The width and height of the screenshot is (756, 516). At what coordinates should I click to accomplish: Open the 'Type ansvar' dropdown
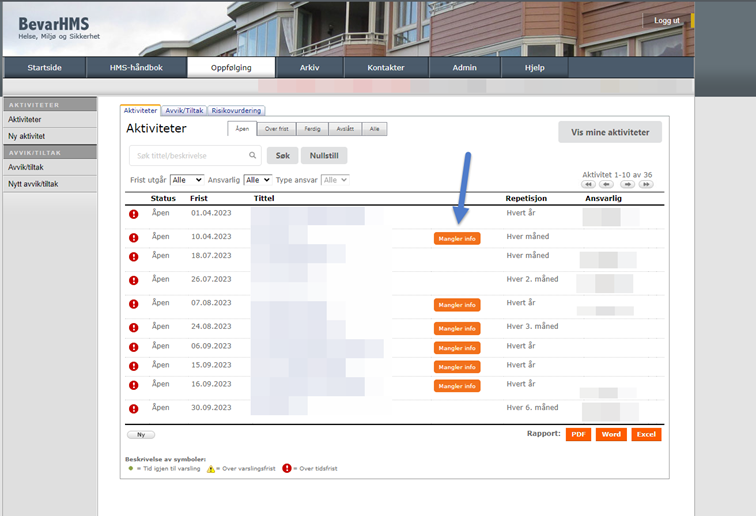335,180
